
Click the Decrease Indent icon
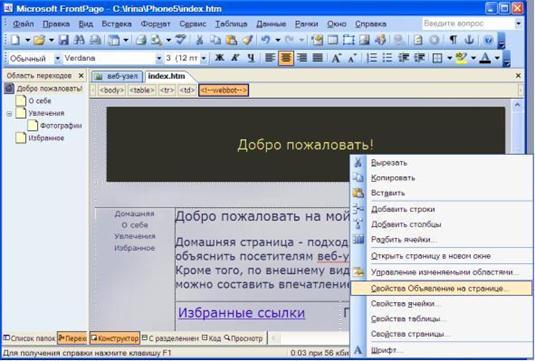[x=404, y=58]
